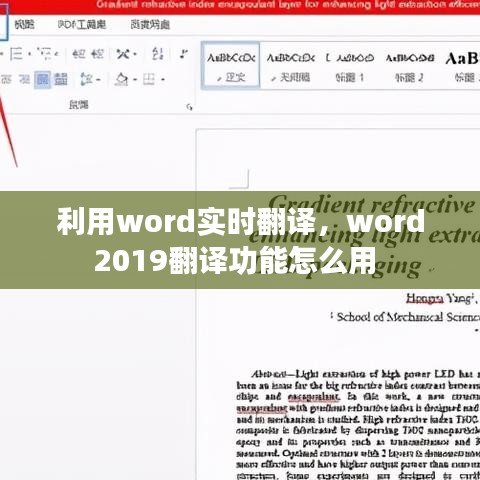Open the Paragraph dialog launcher

[189, 107]
